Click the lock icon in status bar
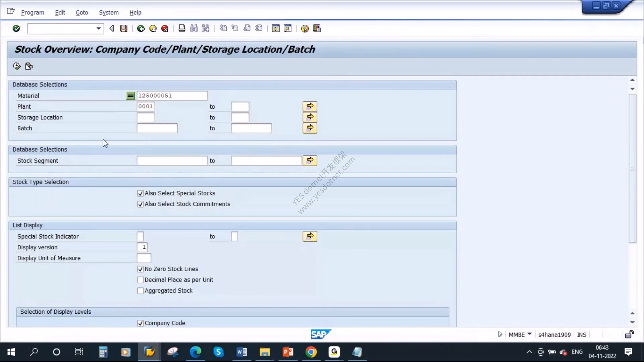The width and height of the screenshot is (644, 362). click(629, 335)
